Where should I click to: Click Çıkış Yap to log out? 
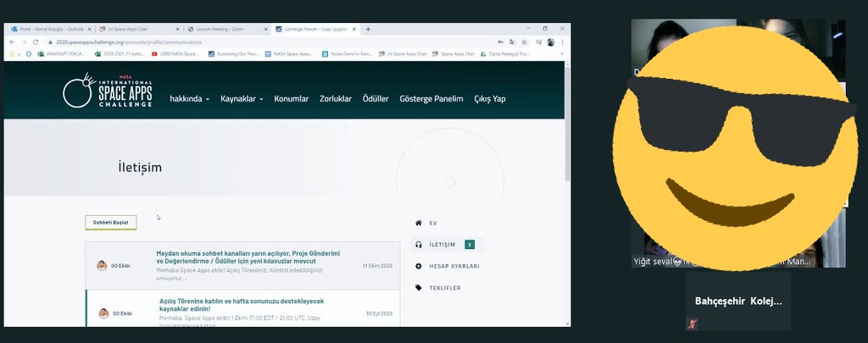tap(490, 99)
